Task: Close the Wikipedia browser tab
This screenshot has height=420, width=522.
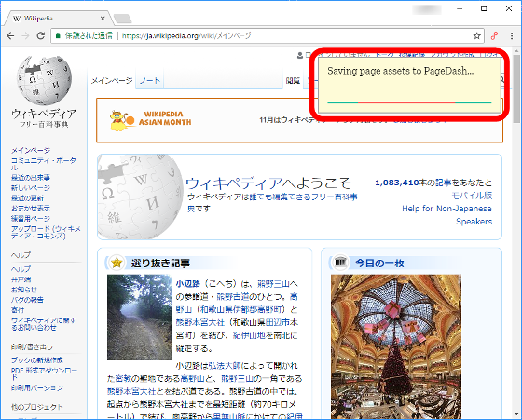Action: pyautogui.click(x=103, y=19)
